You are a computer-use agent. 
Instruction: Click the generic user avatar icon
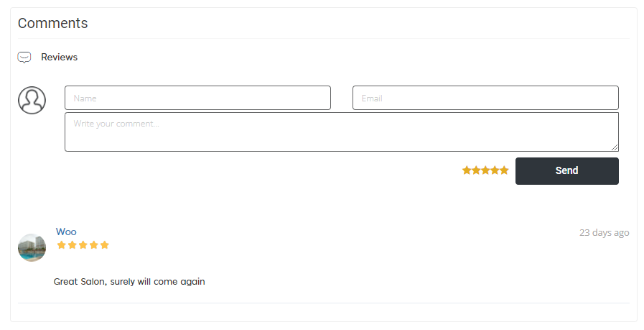tap(32, 100)
